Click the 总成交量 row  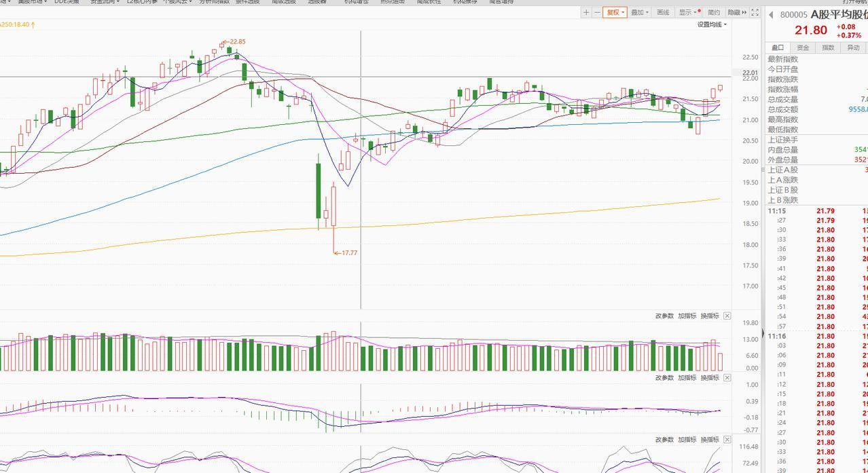coord(817,99)
